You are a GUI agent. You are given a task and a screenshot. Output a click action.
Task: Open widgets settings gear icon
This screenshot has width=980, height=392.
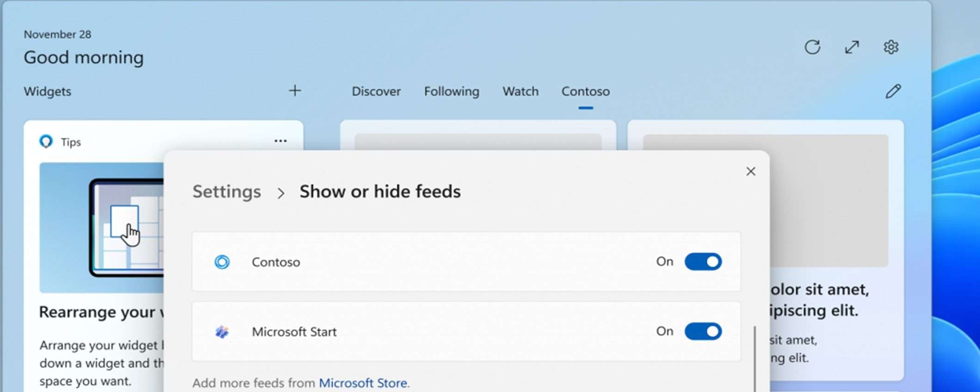click(x=891, y=47)
